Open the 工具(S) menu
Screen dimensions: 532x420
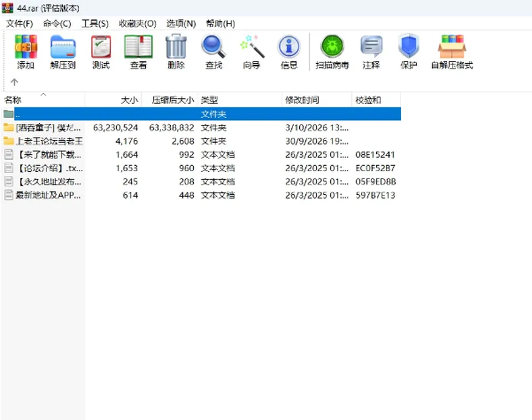coord(95,23)
